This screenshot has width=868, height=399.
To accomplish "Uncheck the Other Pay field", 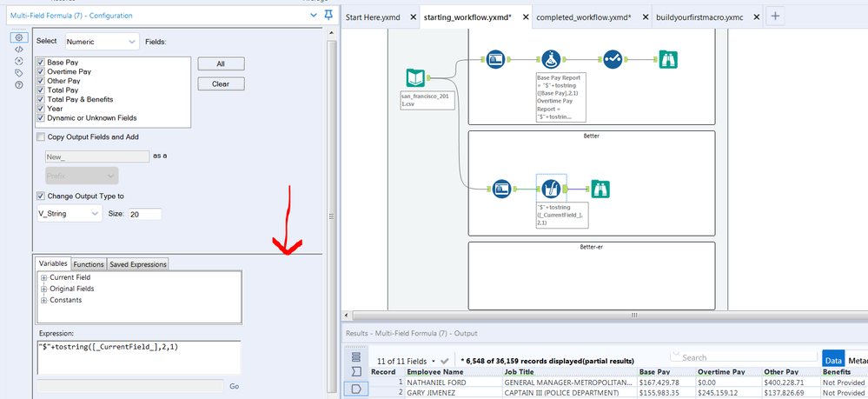I will (x=41, y=81).
